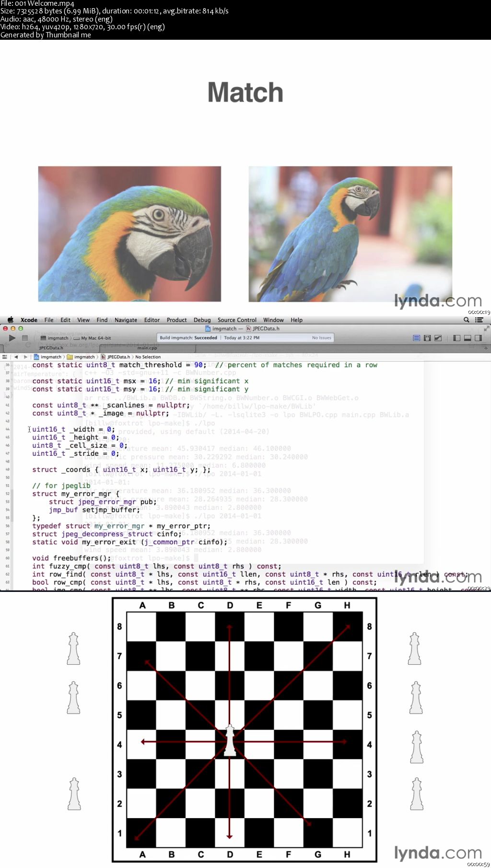Click the Xcode Stop button
Viewport: 491px width, 868px height.
tap(25, 338)
